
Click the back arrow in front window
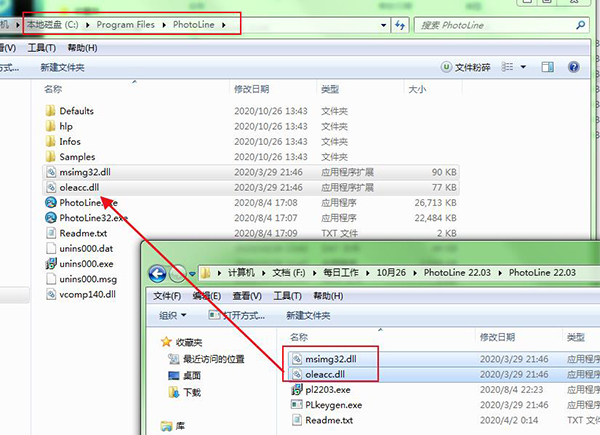[157, 274]
